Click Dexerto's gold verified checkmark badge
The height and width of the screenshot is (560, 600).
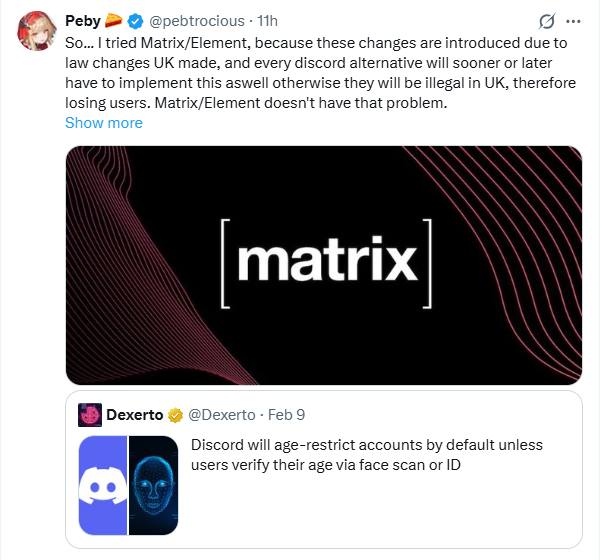(174, 414)
